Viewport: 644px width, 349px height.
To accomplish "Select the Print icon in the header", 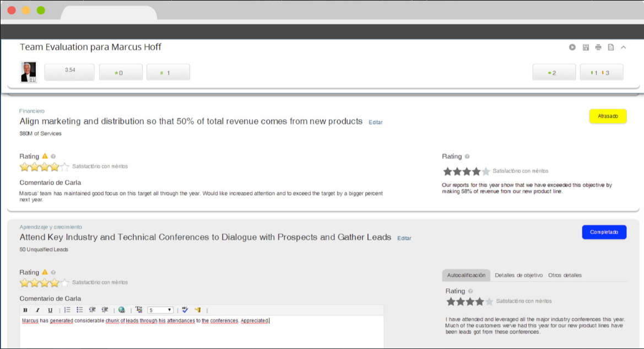I will [x=598, y=47].
